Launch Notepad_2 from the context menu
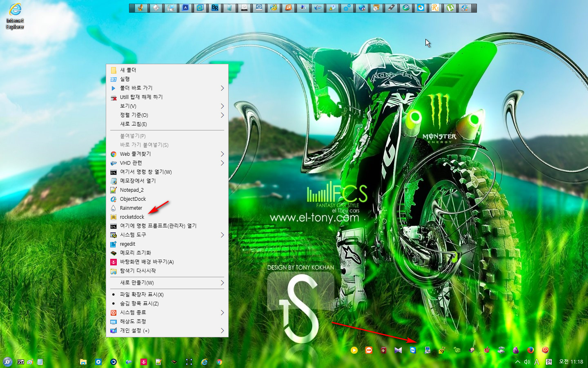The width and height of the screenshot is (588, 368). [x=167, y=190]
